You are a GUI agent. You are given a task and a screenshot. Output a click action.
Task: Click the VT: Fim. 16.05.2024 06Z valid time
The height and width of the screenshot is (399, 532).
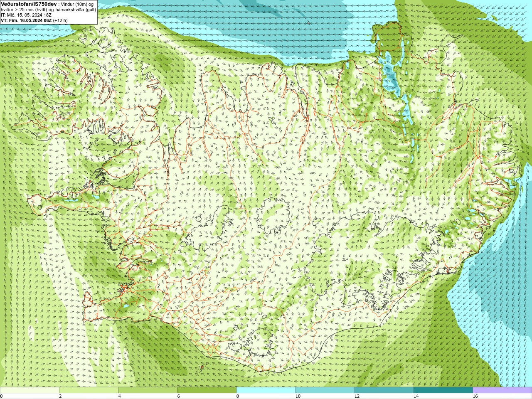pyautogui.click(x=27, y=20)
